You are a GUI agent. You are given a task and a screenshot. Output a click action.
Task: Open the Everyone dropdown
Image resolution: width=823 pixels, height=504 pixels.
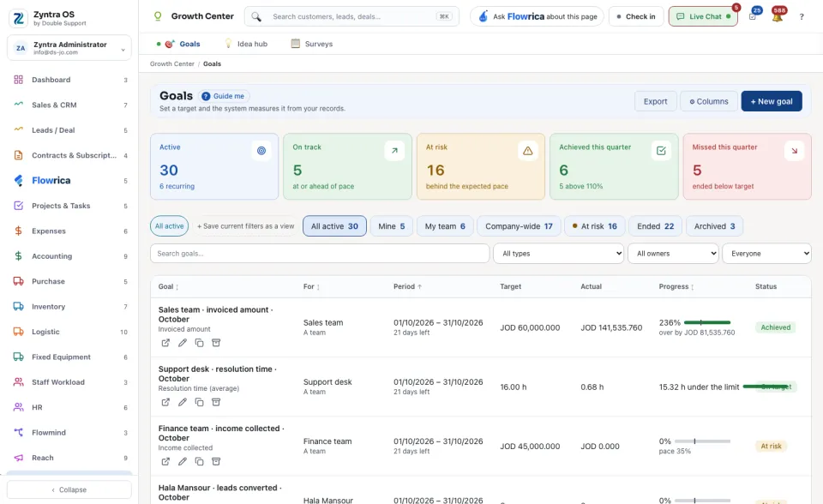point(766,254)
